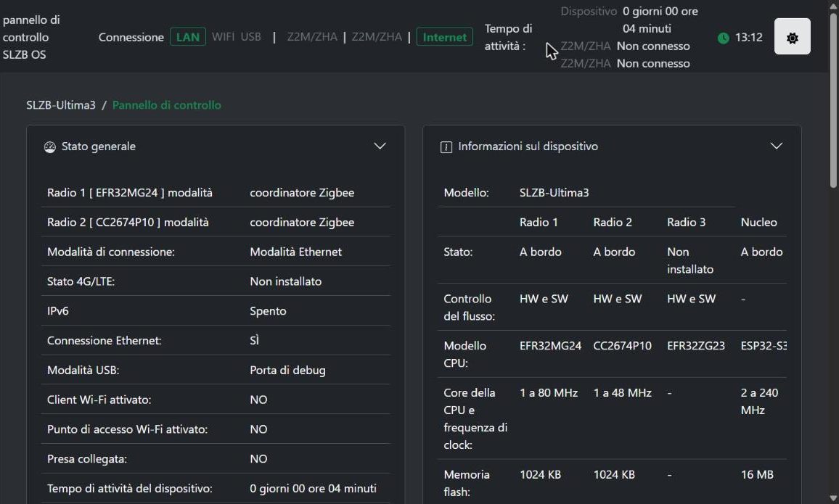Click the 'Stato 4G/LTE:' row label
The width and height of the screenshot is (839, 504).
[81, 281]
